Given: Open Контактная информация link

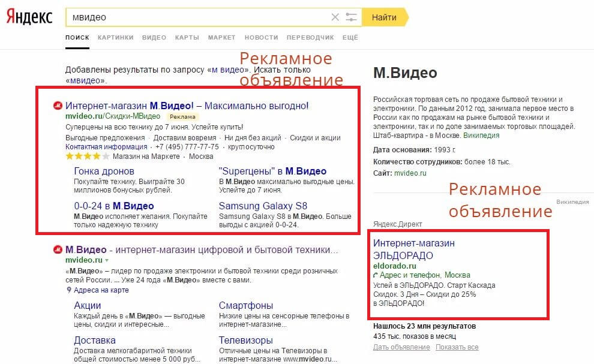Looking at the screenshot, I should pyautogui.click(x=106, y=147).
